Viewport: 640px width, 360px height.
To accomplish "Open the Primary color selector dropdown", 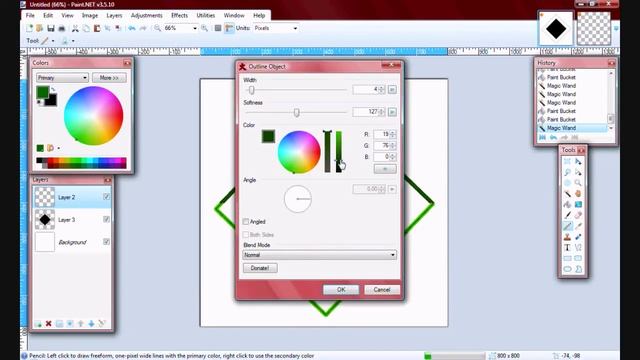I will tap(62, 78).
